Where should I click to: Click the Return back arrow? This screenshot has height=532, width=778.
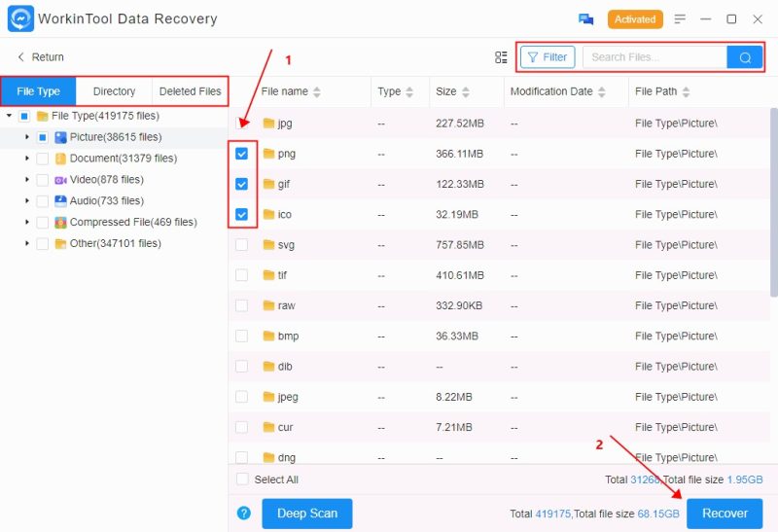(21, 57)
